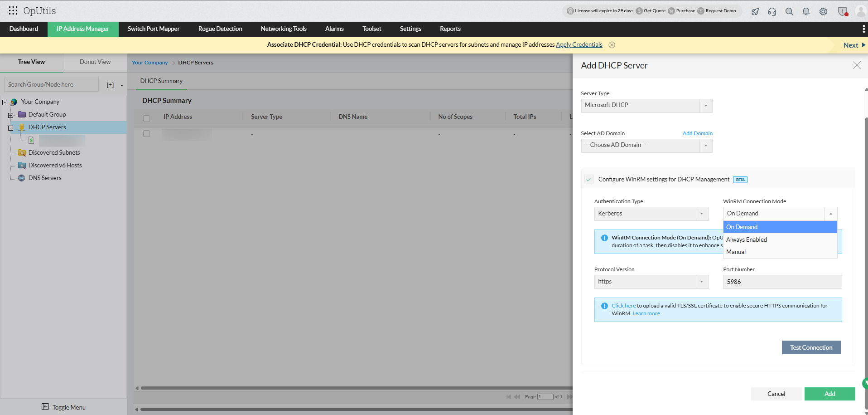This screenshot has height=415, width=868.
Task: Open the apps grid launcher icon
Action: tap(13, 10)
